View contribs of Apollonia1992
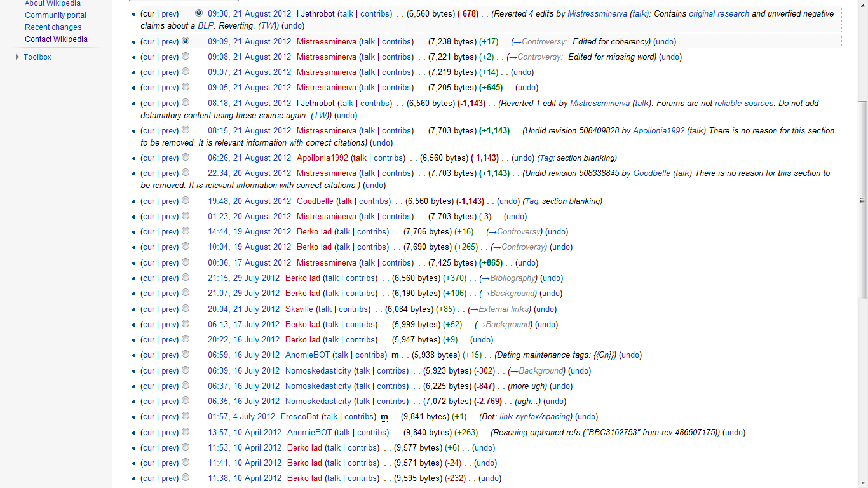Image resolution: width=868 pixels, height=488 pixels. pos(388,158)
